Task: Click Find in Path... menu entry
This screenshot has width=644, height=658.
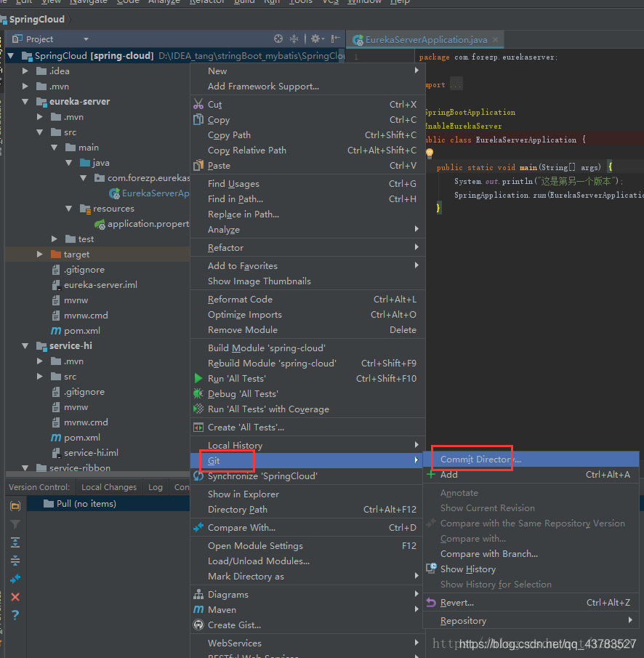Action: (307, 199)
